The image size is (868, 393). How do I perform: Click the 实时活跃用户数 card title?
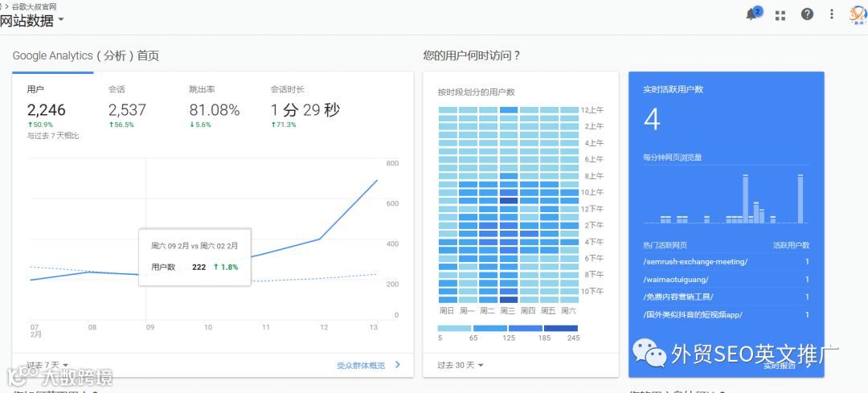pyautogui.click(x=674, y=89)
